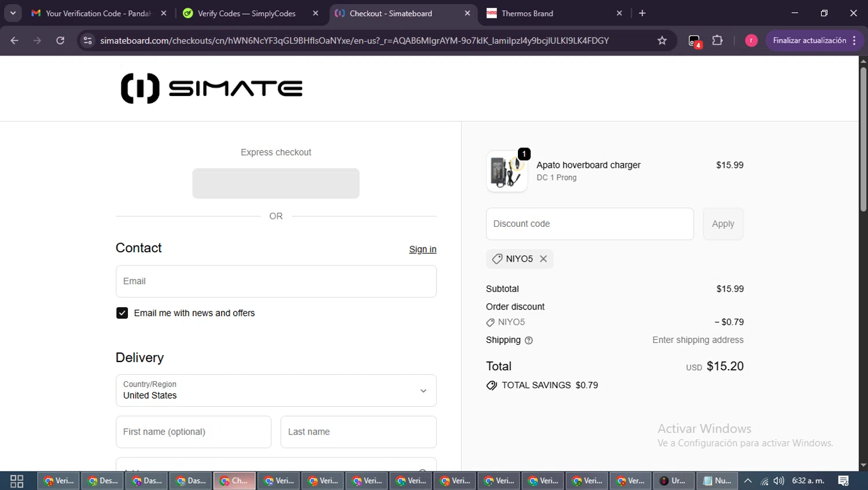Bookmark this page with the star icon
Viewport: 868px width, 490px height.
(662, 40)
